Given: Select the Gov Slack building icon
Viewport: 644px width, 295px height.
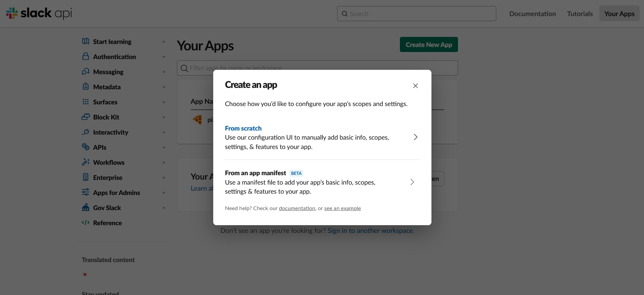Looking at the screenshot, I should pyautogui.click(x=86, y=207).
